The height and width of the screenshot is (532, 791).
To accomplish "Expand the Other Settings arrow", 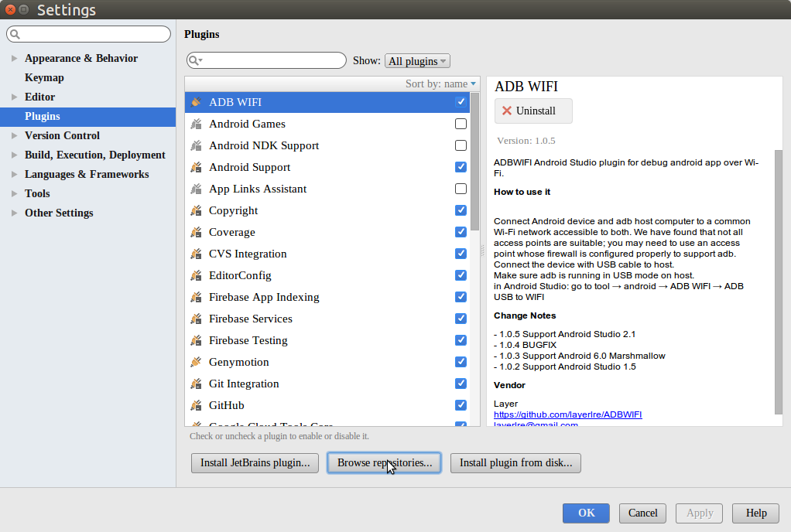I will point(14,213).
